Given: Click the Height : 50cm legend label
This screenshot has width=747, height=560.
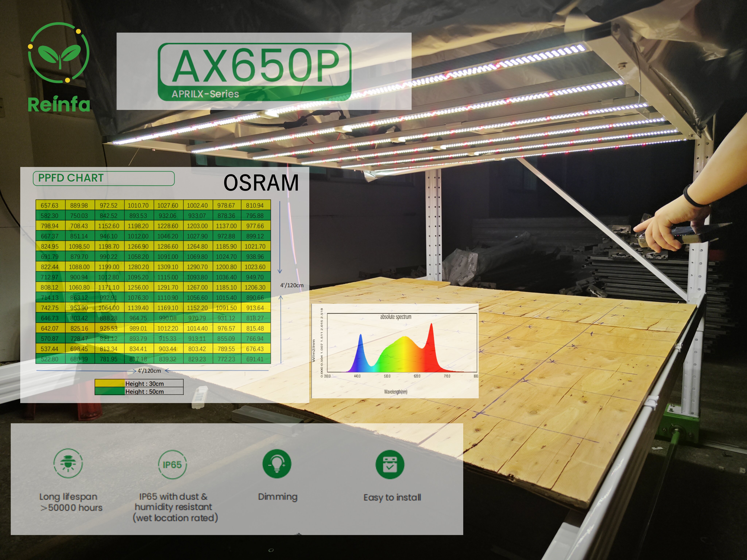Looking at the screenshot, I should (x=145, y=391).
